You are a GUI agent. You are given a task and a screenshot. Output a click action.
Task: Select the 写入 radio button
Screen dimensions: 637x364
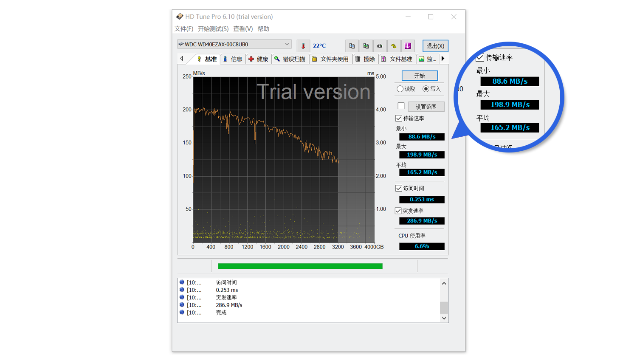(426, 89)
